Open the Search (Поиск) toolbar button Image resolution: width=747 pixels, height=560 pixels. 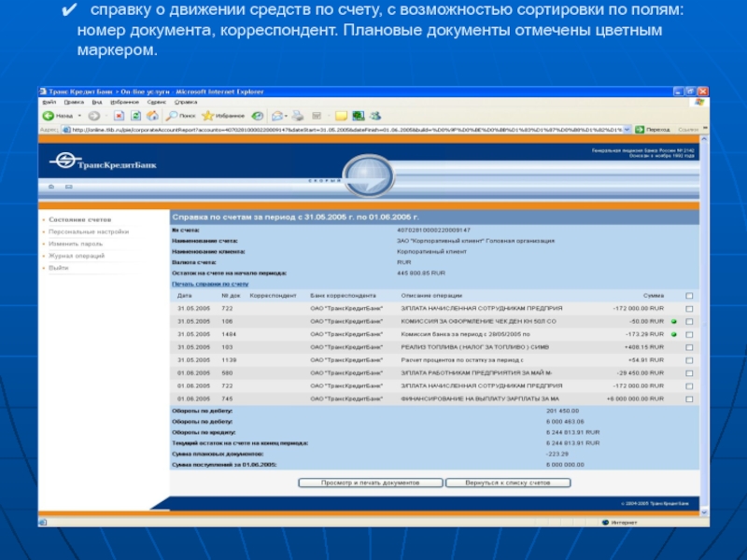[179, 115]
